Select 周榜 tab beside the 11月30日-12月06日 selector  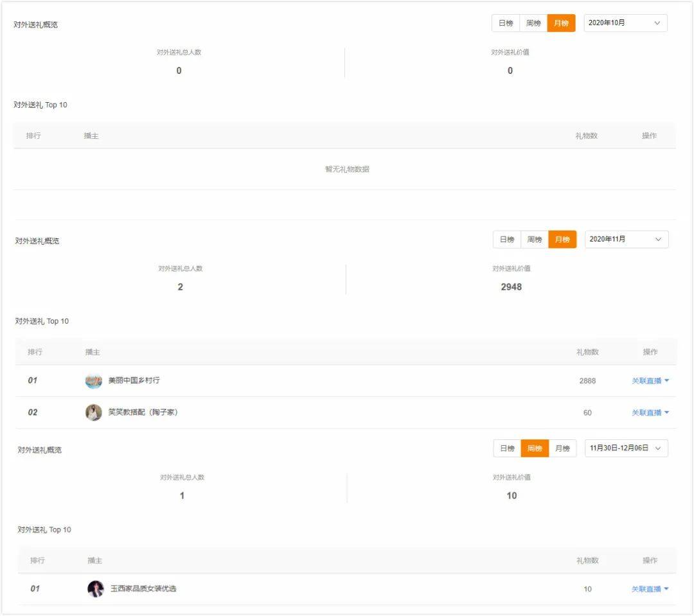tap(535, 448)
